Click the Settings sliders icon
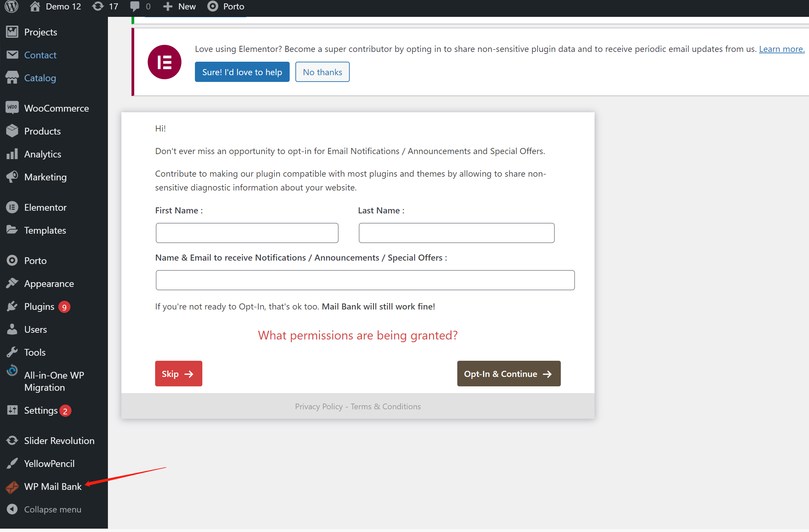Image resolution: width=809 pixels, height=532 pixels. pyautogui.click(x=12, y=410)
